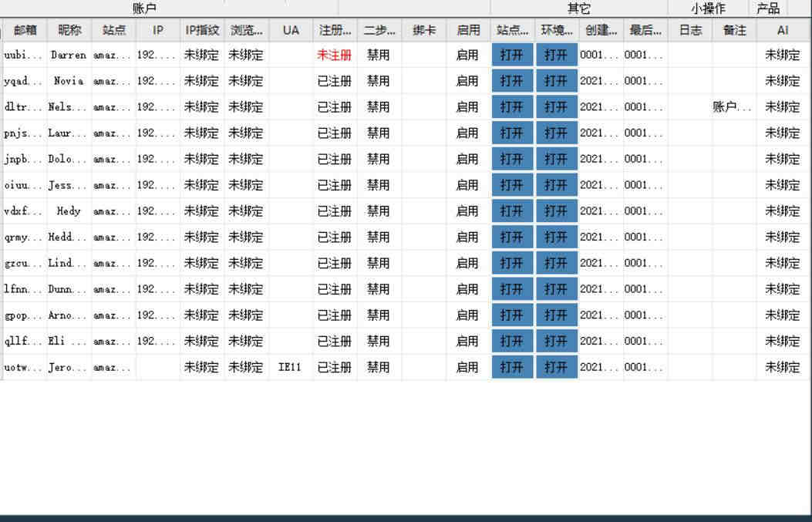The width and height of the screenshot is (812, 522).
Task: Open the environment for the Darren row
Action: pyautogui.click(x=557, y=55)
